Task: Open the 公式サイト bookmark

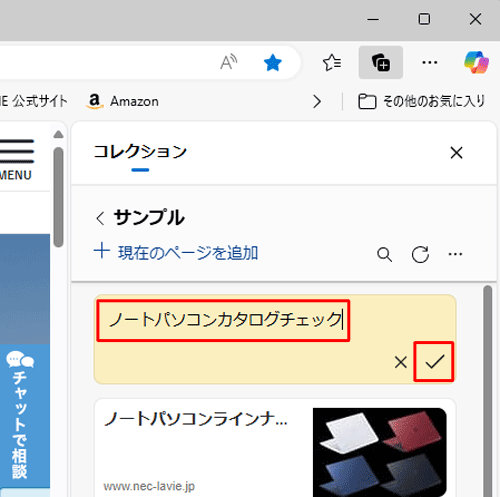Action: [x=33, y=101]
